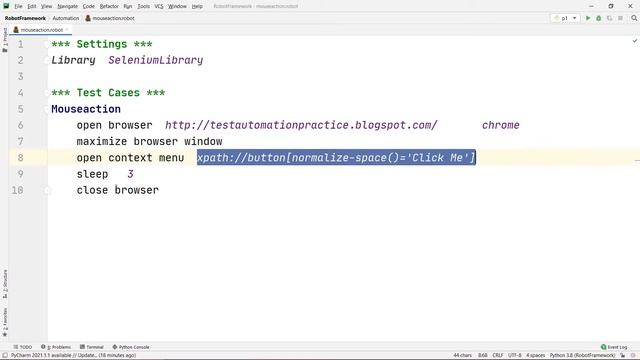
Task: Click sleep keyword on line 9
Action: [x=92, y=174]
